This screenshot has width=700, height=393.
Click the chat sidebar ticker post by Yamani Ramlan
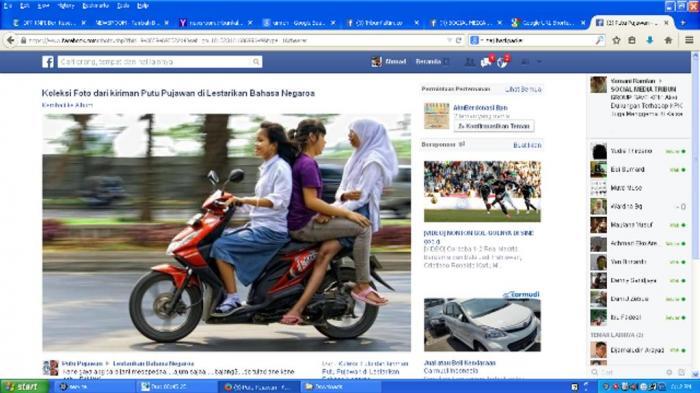[639, 97]
